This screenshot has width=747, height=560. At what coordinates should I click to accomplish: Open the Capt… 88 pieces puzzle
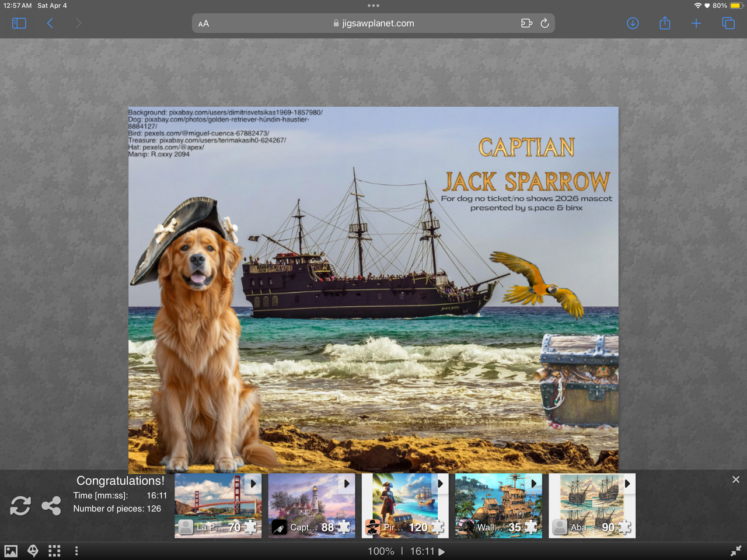tap(312, 506)
